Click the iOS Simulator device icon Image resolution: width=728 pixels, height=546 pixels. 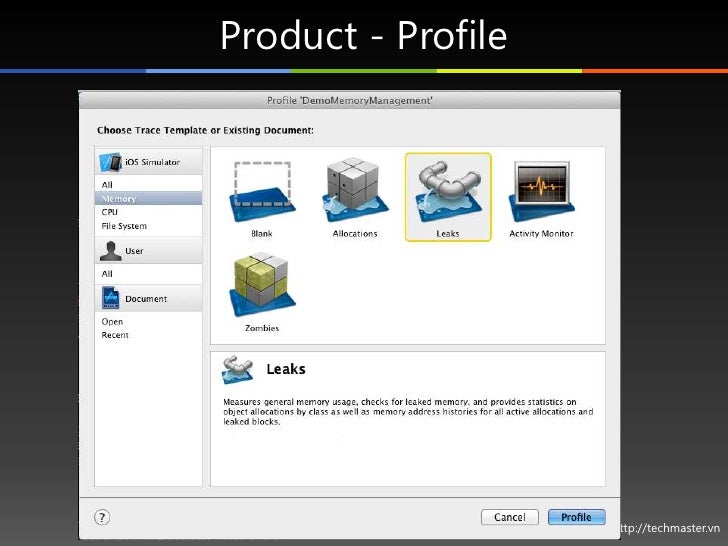110,162
